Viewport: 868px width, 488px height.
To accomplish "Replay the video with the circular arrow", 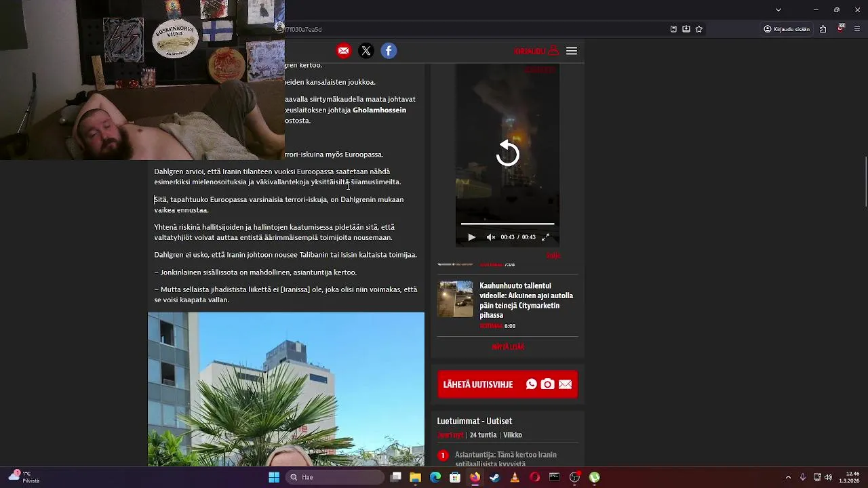I will click(507, 154).
